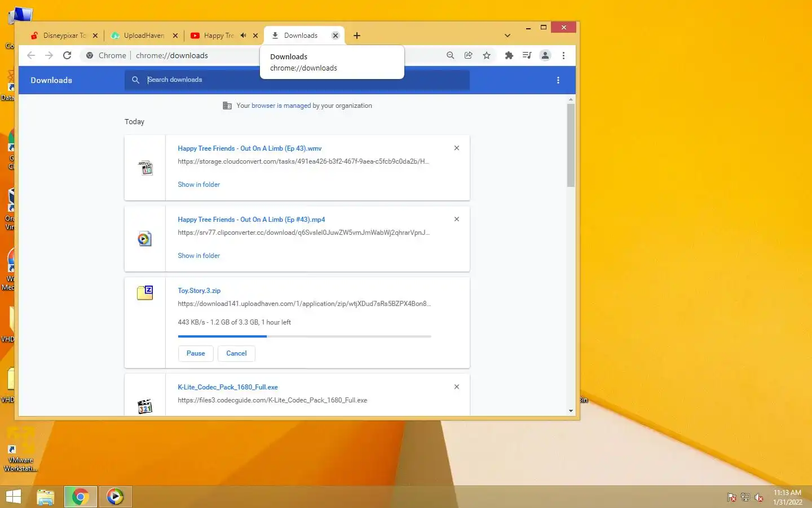Click the scrollbar down arrow
The width and height of the screenshot is (812, 508).
point(571,411)
